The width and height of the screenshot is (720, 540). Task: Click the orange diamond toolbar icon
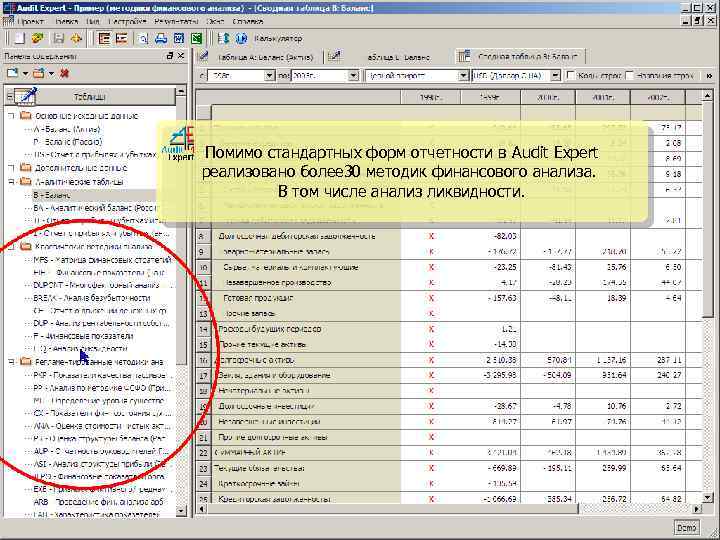(x=77, y=39)
